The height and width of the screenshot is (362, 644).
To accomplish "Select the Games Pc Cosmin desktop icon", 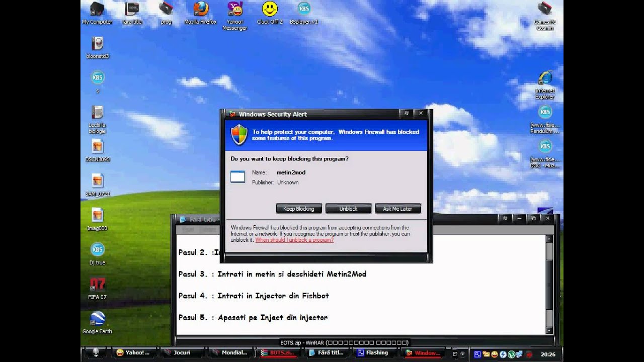I will point(545,10).
